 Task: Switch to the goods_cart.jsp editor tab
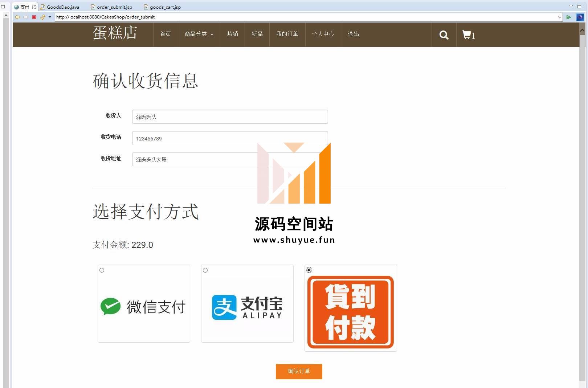pos(162,7)
